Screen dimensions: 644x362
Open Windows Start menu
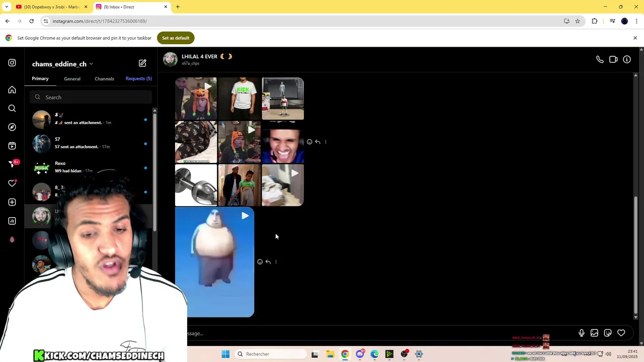(x=225, y=354)
